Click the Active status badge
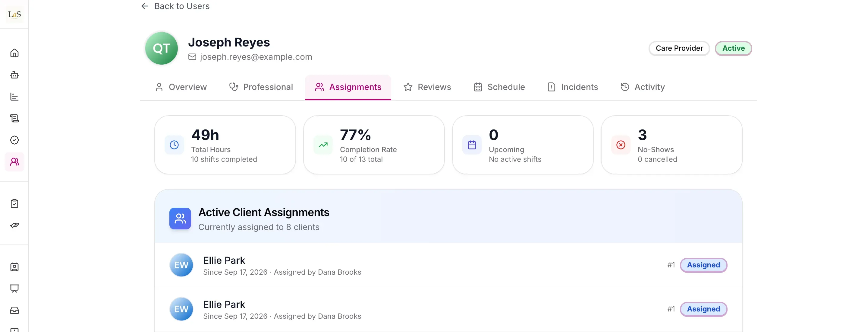The width and height of the screenshot is (868, 332). click(734, 48)
